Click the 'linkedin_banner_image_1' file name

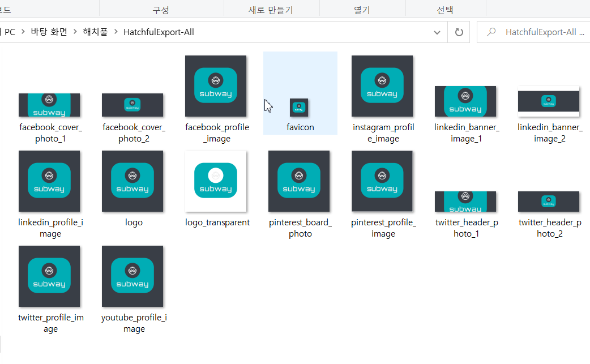coord(467,133)
